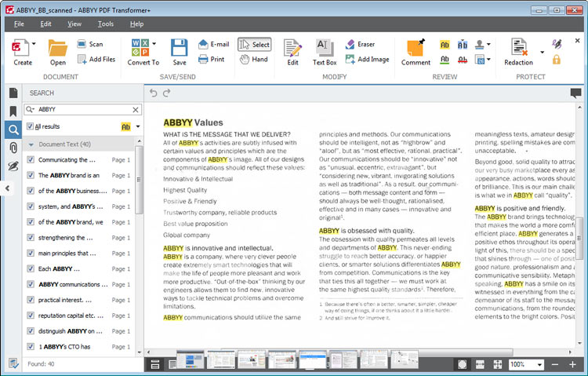Click the Redaction tool icon

coord(519,47)
